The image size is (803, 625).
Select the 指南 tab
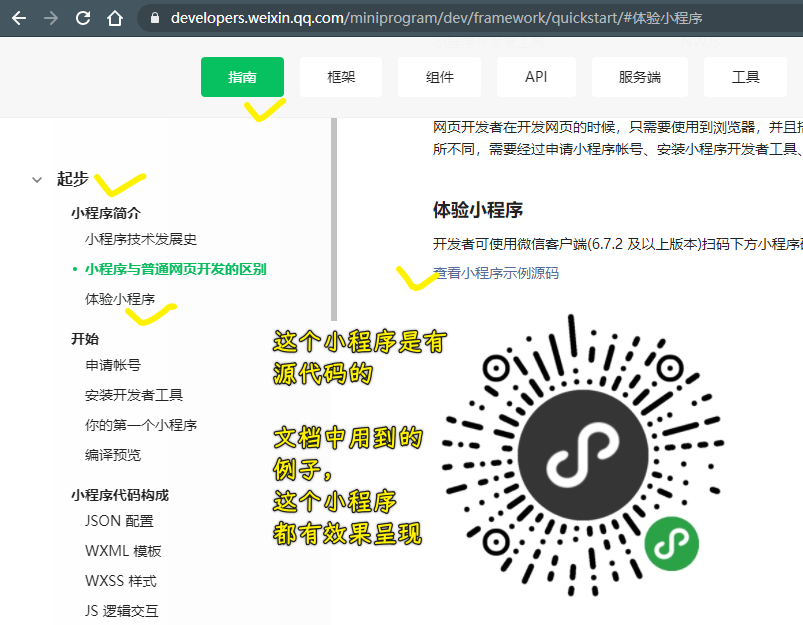pos(242,77)
